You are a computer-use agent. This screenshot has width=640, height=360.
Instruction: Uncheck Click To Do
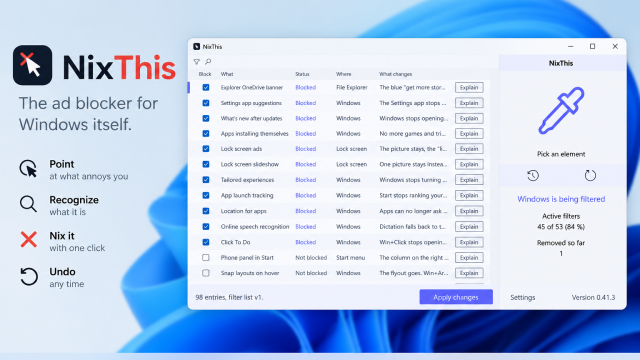click(206, 242)
